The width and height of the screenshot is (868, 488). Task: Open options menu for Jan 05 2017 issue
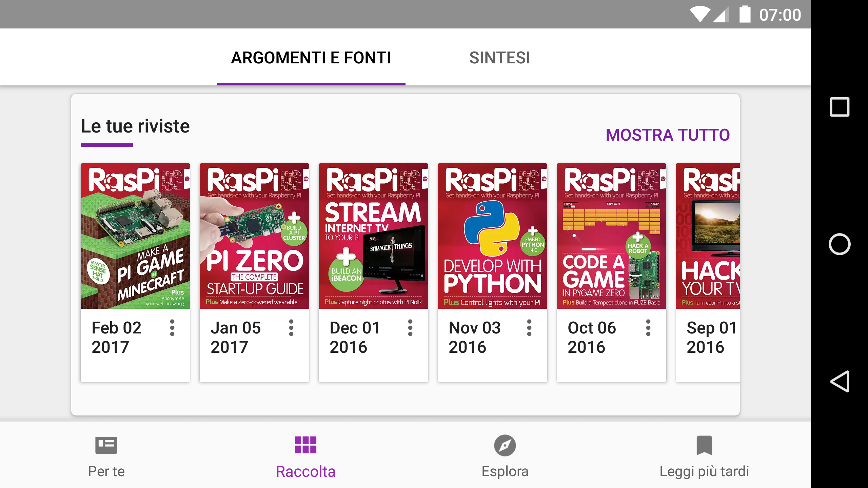point(291,328)
